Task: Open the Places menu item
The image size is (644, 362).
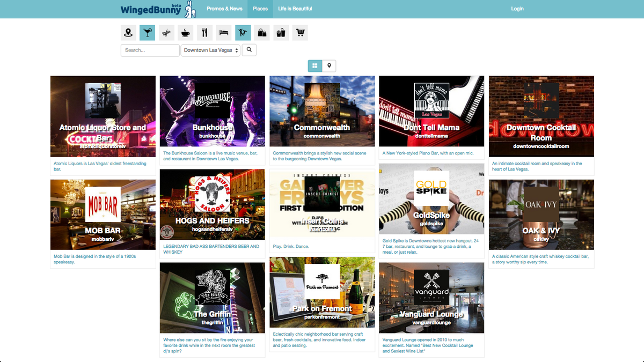Action: [260, 9]
